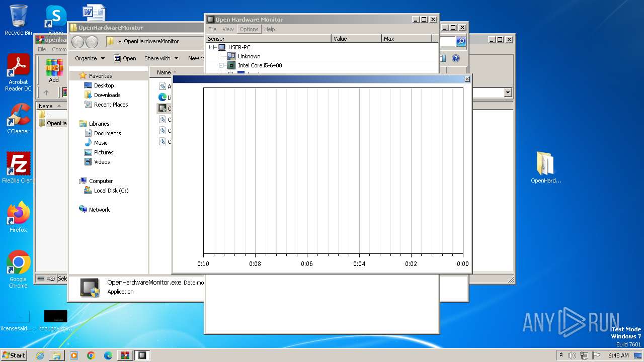644x362 pixels.
Task: Open Explorer help with the question mark
Action: click(x=456, y=58)
